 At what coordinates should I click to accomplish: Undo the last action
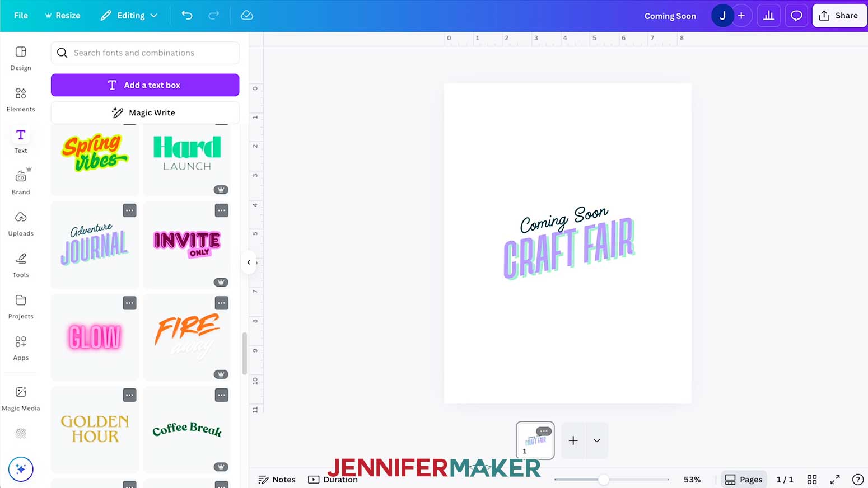[x=187, y=16]
